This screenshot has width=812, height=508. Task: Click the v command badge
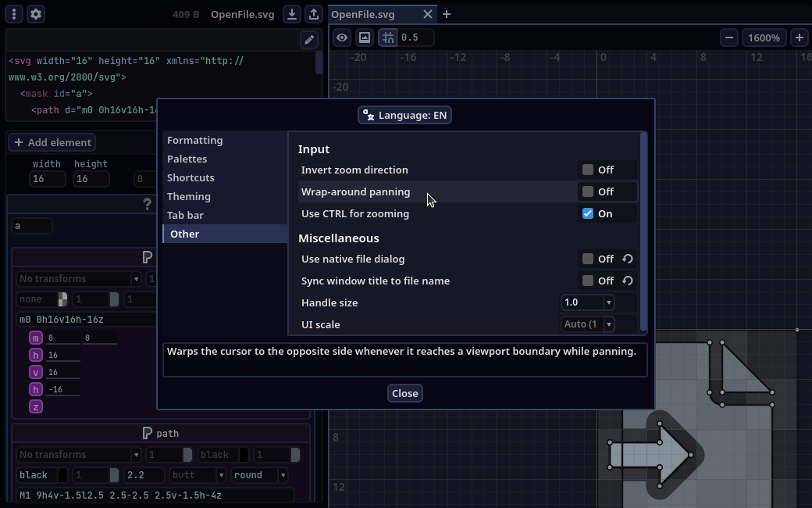[35, 373]
